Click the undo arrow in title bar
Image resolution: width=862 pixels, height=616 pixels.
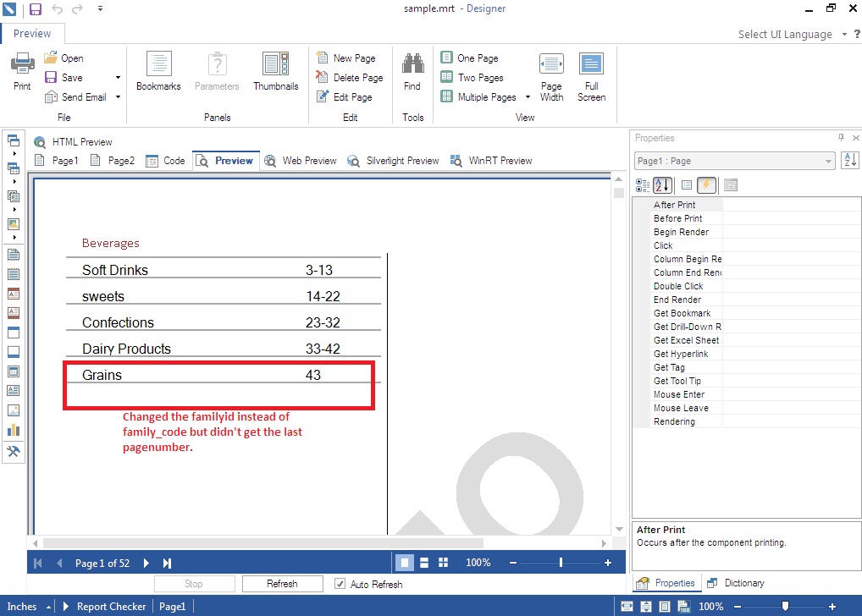click(x=57, y=8)
